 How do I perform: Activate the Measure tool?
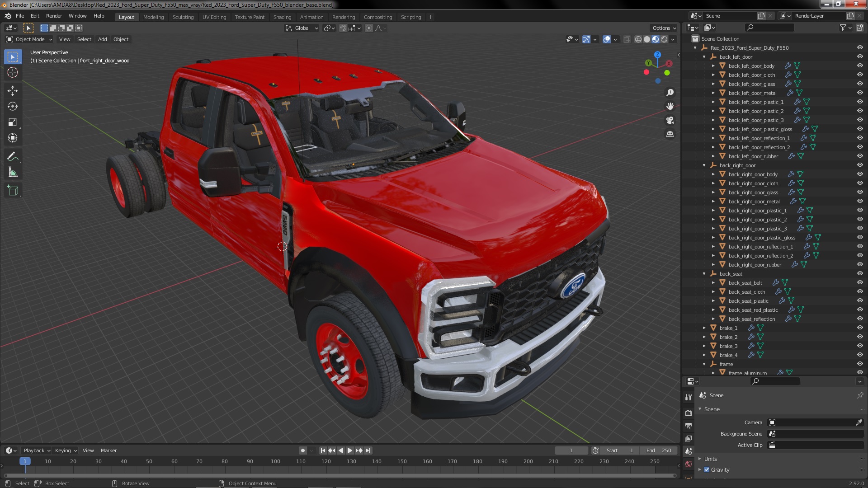tap(13, 173)
